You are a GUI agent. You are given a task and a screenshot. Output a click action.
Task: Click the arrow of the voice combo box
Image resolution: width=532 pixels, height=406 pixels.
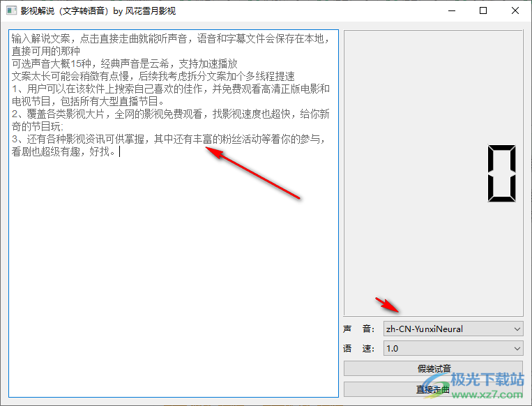coord(517,329)
